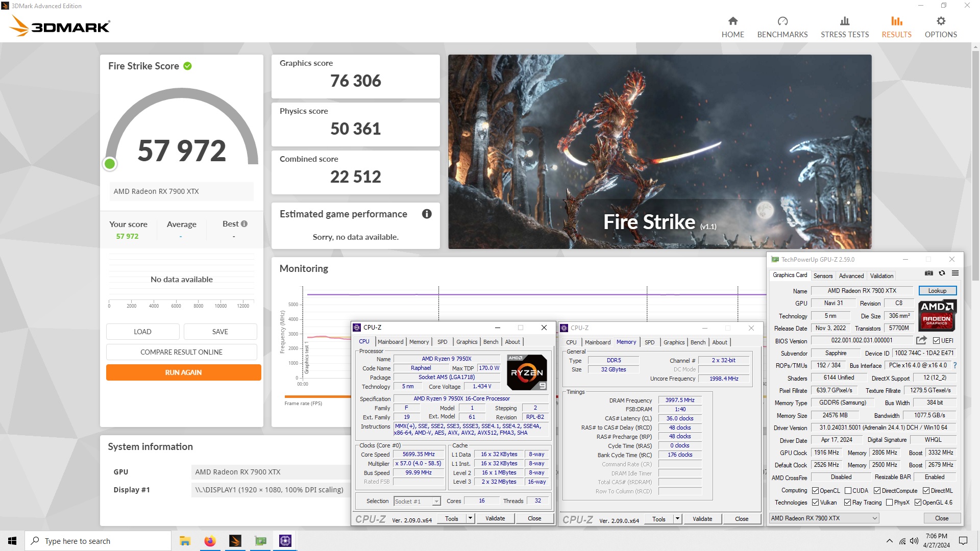The height and width of the screenshot is (551, 980).
Task: Open the BENCHMARKS section
Action: (x=782, y=28)
